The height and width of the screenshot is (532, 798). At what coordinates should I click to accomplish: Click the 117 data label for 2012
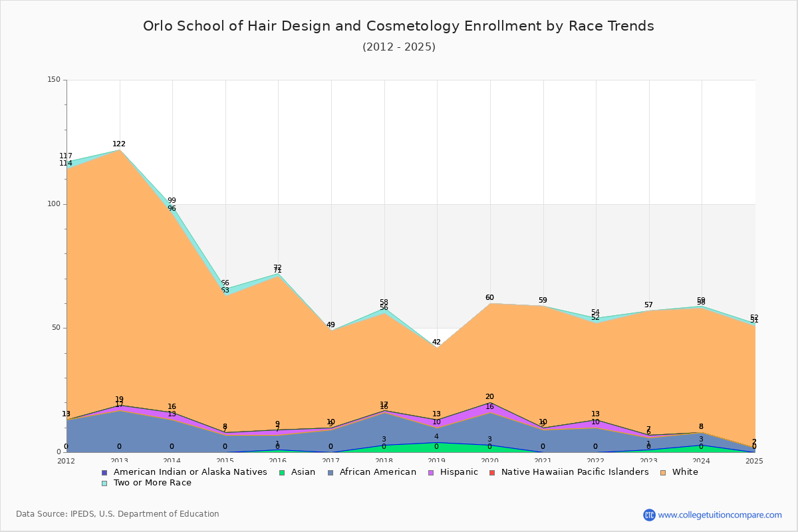click(66, 156)
